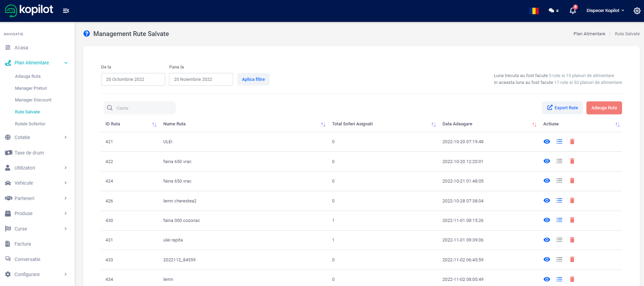
Task: Click the Cauta search field
Action: click(x=144, y=108)
